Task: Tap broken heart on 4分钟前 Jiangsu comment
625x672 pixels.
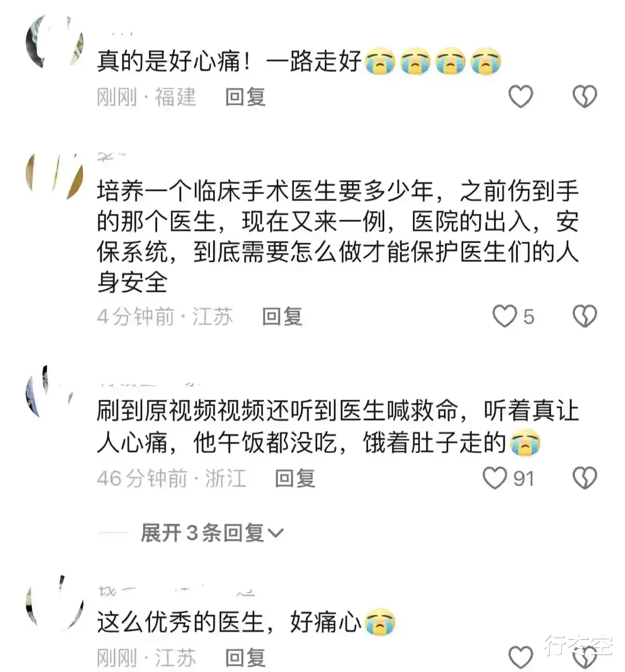Action: coord(585,316)
